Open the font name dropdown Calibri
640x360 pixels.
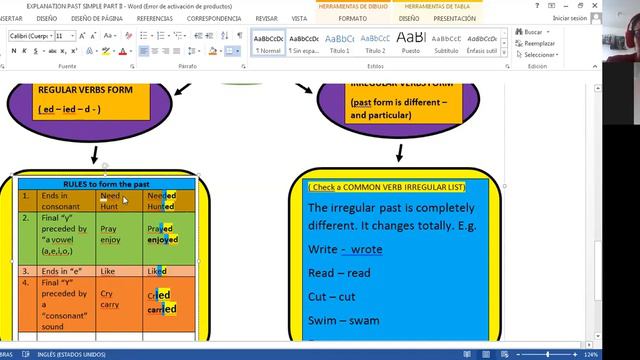point(51,36)
